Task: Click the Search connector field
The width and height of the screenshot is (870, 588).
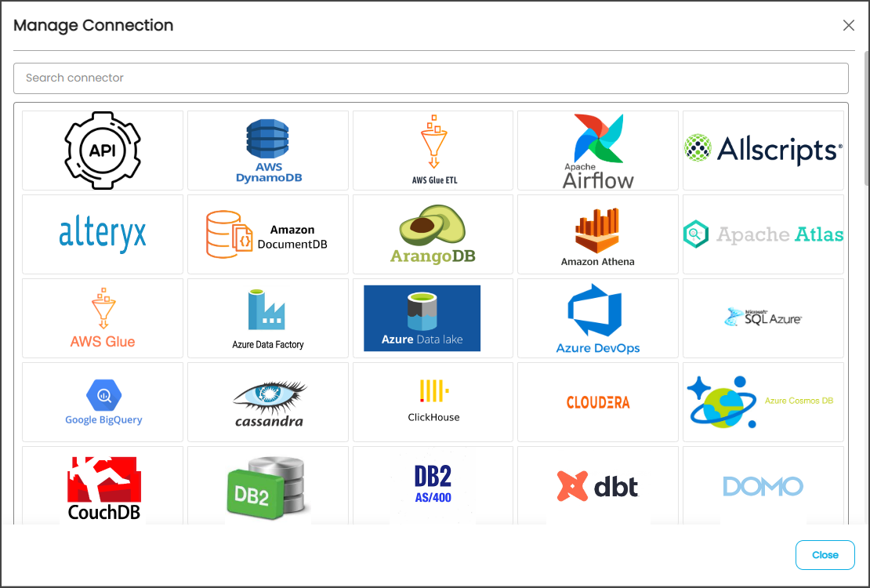Action: 431,78
